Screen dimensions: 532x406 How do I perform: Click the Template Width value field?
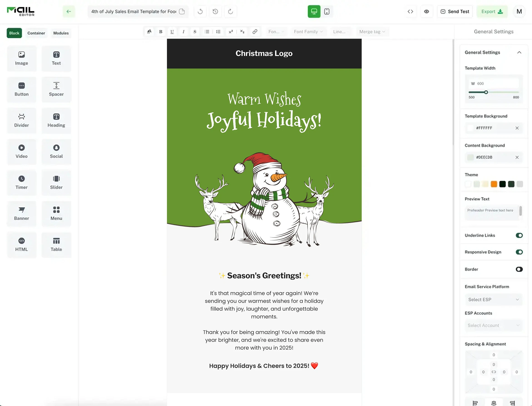coord(494,84)
